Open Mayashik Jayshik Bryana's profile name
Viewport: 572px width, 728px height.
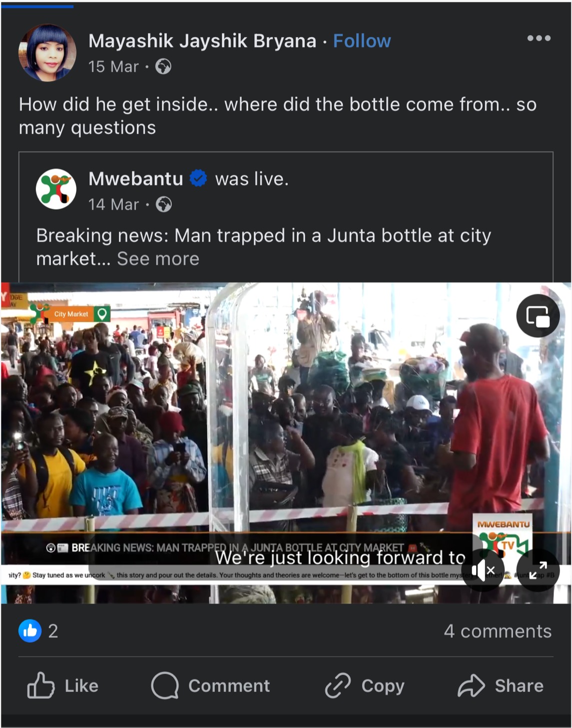(202, 41)
